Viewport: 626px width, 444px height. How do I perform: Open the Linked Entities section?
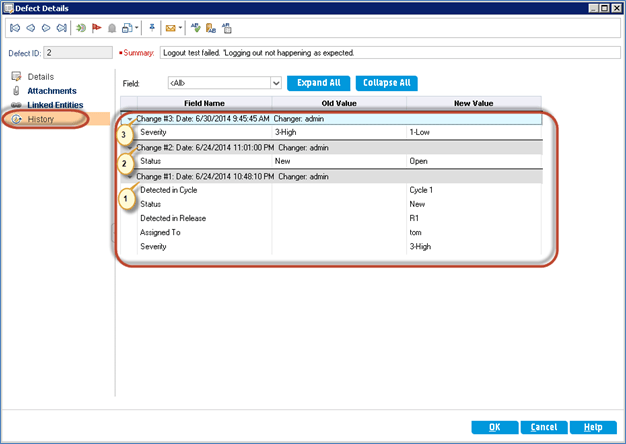55,105
